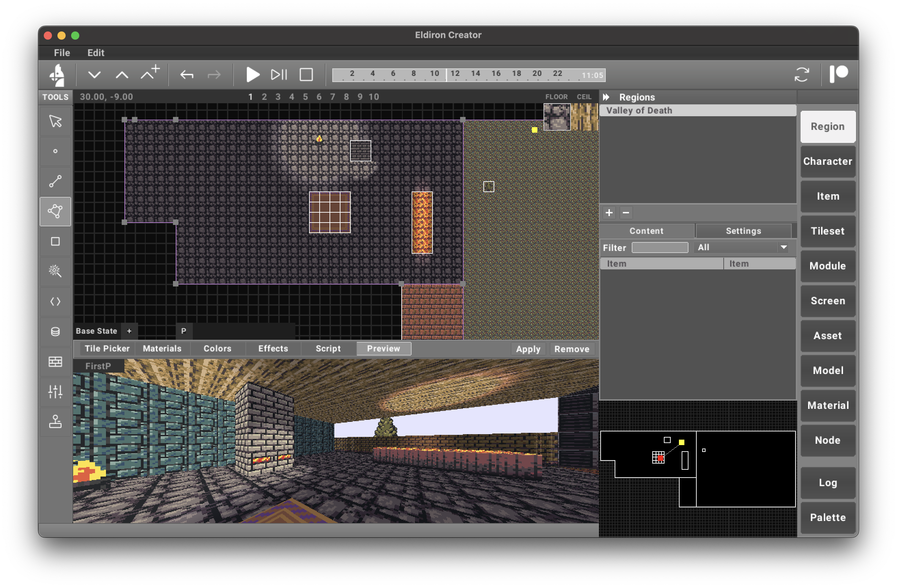897x588 pixels.
Task: Open the Settings tab in Regions panel
Action: [744, 231]
